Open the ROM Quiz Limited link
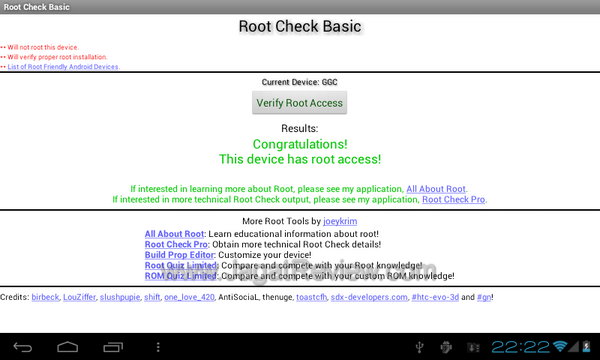The image size is (600, 360). [181, 276]
